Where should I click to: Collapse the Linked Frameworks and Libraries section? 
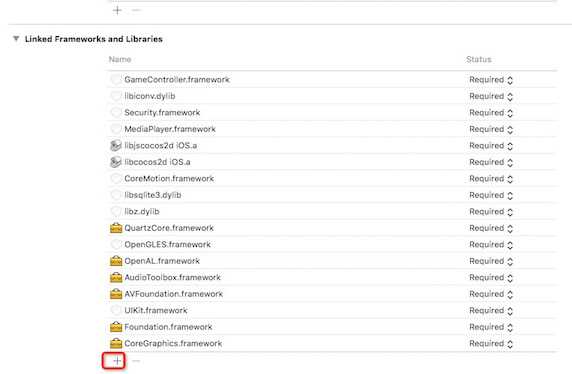[x=16, y=39]
